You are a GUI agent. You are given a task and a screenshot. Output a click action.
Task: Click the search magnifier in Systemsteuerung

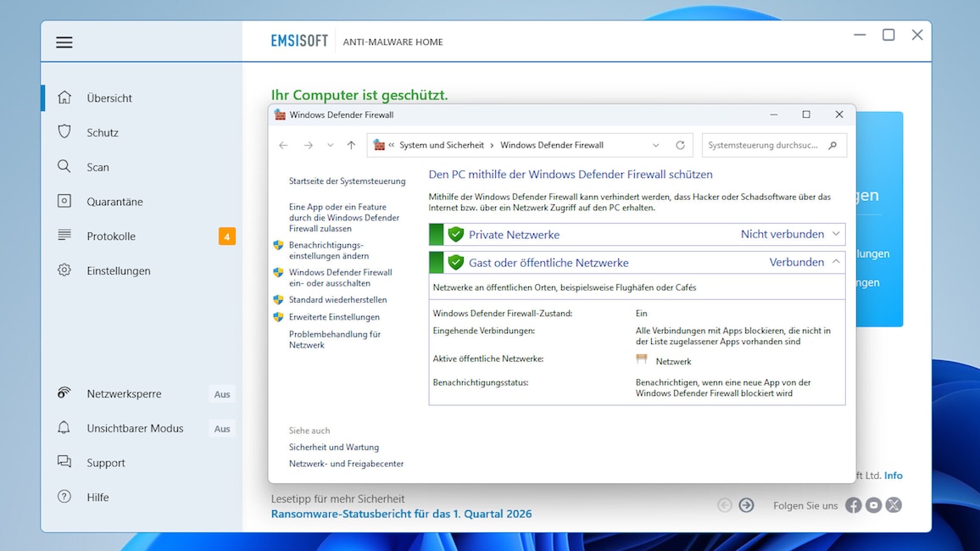[x=832, y=145]
